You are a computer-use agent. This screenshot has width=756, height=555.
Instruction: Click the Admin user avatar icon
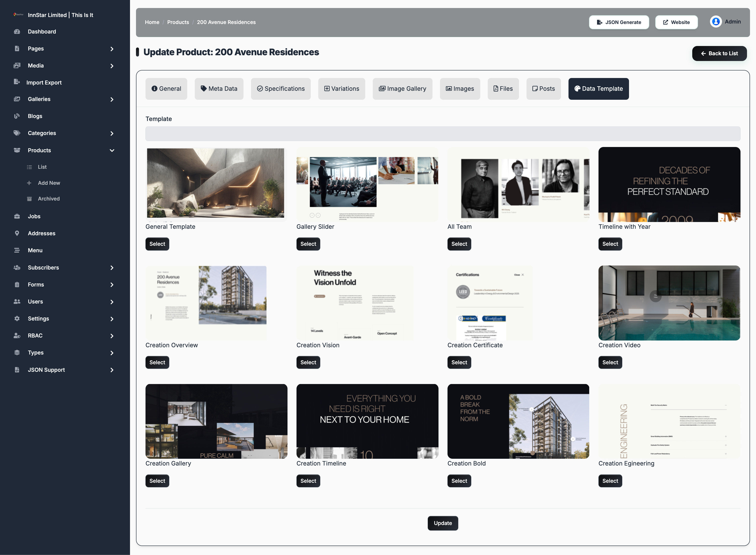716,21
